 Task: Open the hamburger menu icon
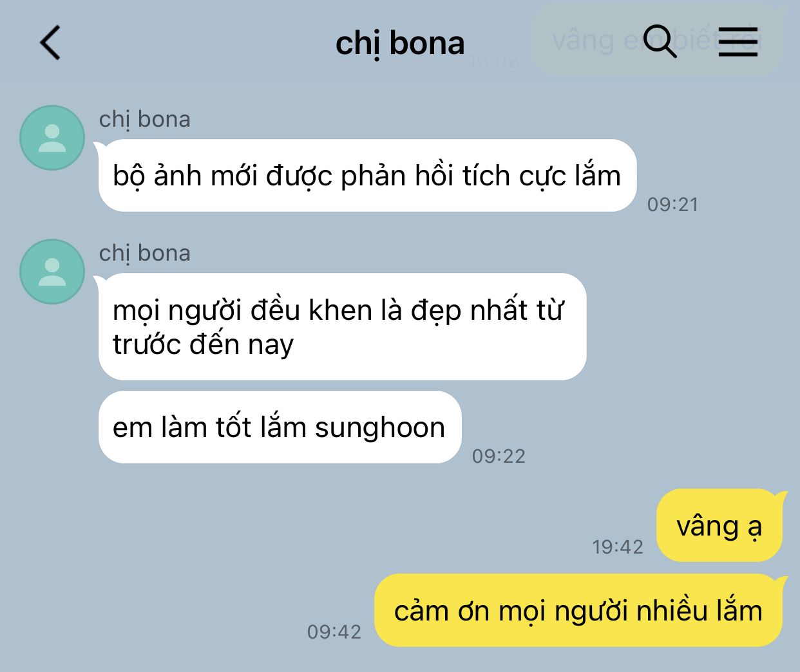[x=738, y=42]
